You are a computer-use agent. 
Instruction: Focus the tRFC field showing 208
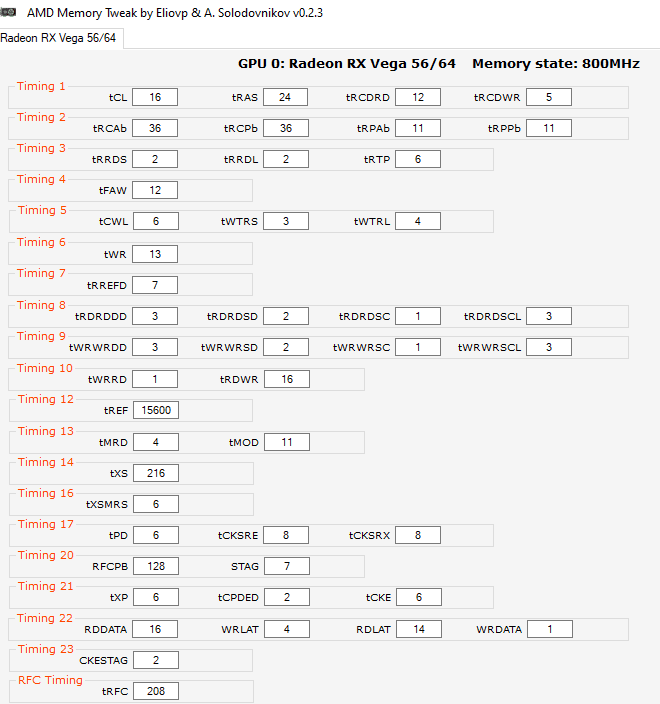(156, 691)
